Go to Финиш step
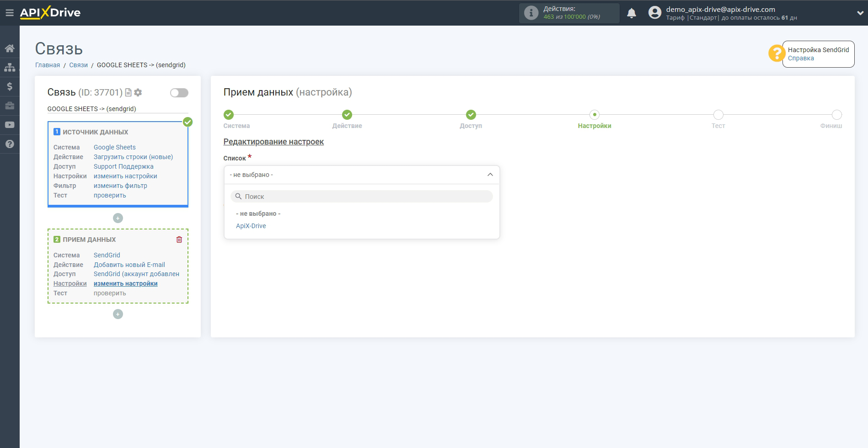This screenshot has width=868, height=448. 836,115
